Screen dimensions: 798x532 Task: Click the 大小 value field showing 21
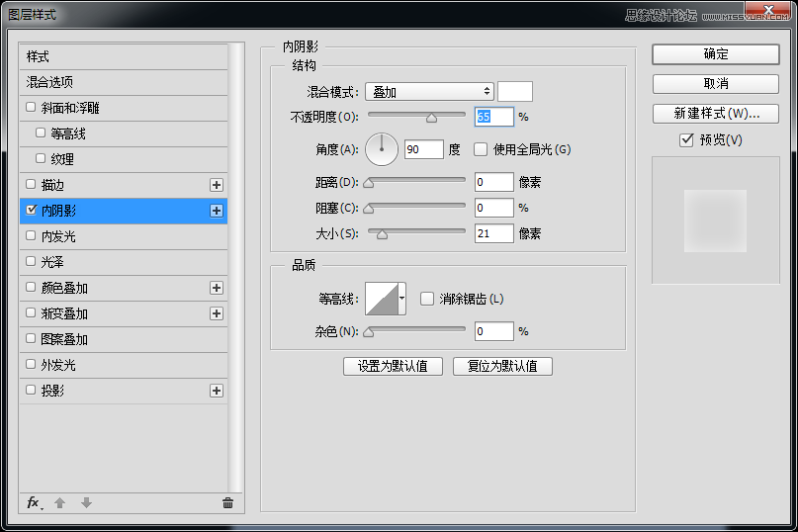494,233
